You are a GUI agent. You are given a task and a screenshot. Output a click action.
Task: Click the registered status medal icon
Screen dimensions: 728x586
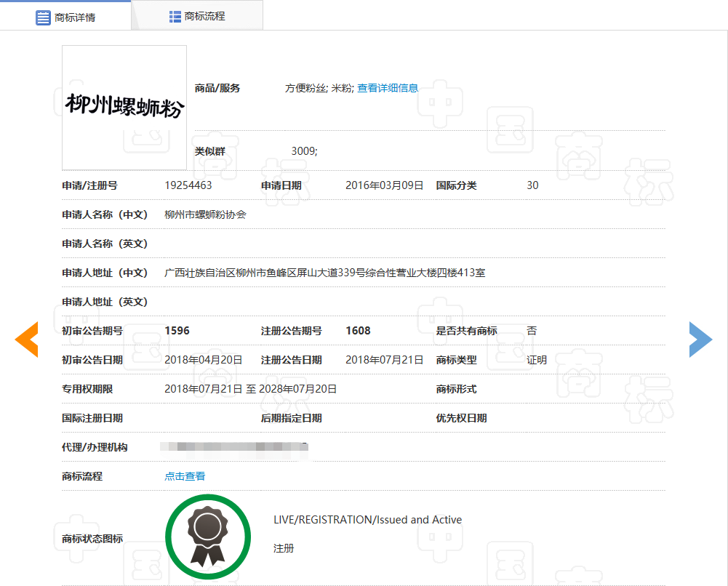208,537
